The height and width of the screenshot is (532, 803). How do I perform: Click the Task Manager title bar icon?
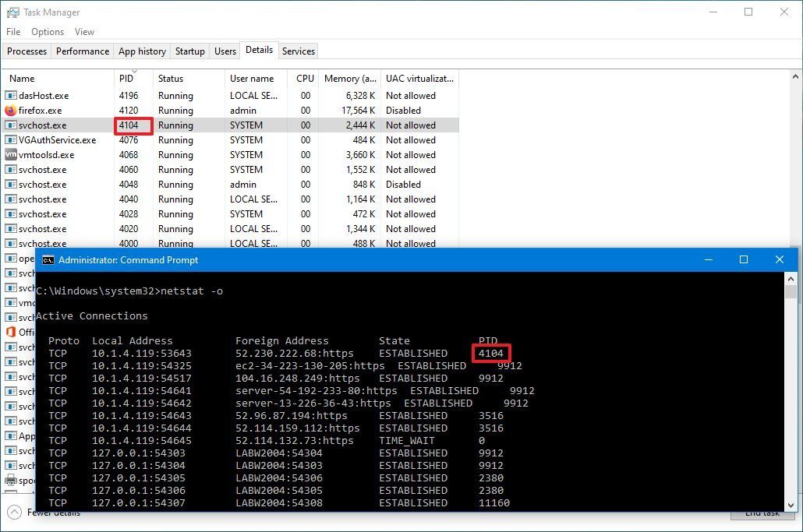click(x=12, y=12)
